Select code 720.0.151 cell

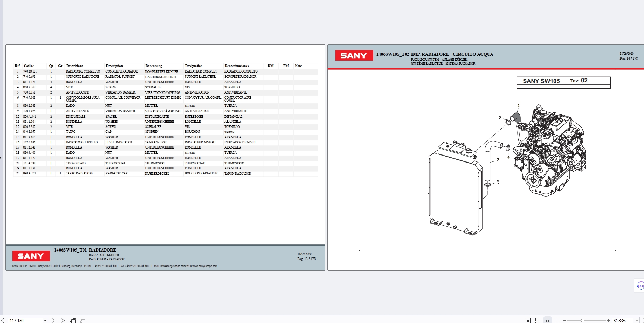[x=29, y=92]
